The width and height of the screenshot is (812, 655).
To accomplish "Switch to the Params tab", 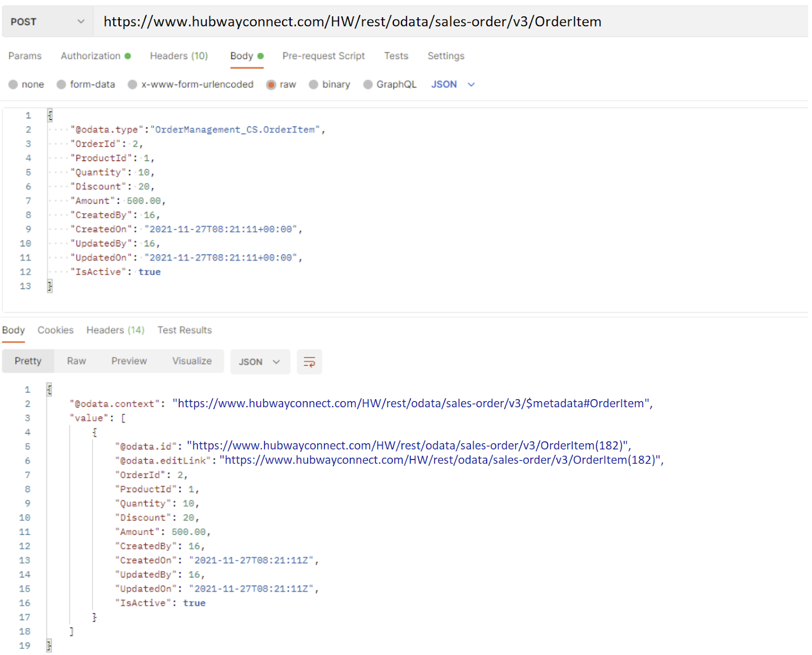I will pos(25,56).
